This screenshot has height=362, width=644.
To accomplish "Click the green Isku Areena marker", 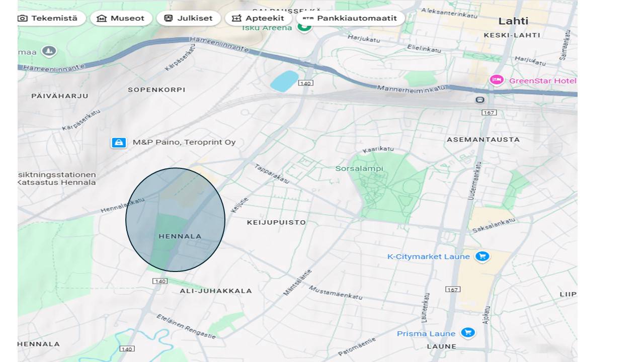I will coord(304,27).
